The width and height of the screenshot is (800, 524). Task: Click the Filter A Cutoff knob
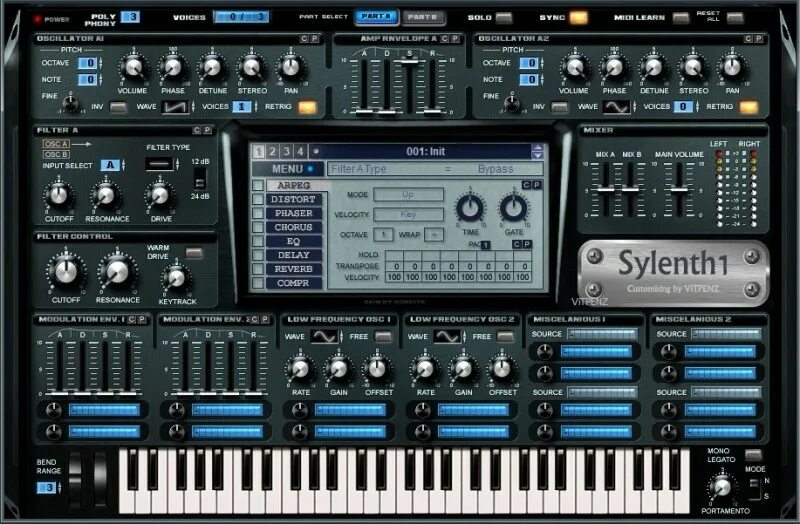pos(58,195)
